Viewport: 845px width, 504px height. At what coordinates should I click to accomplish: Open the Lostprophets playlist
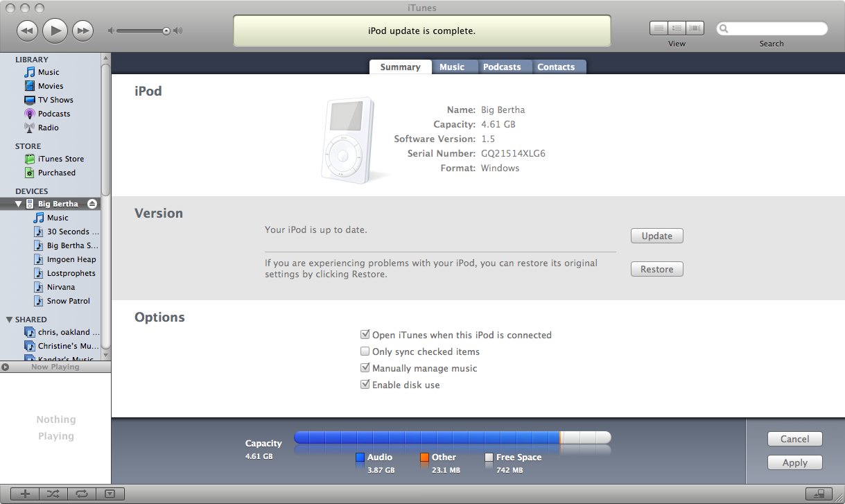click(x=66, y=273)
